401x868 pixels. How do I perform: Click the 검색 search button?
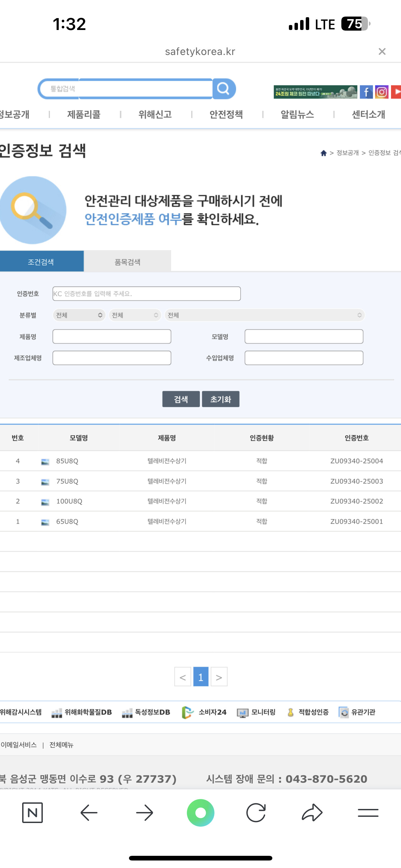(x=181, y=399)
